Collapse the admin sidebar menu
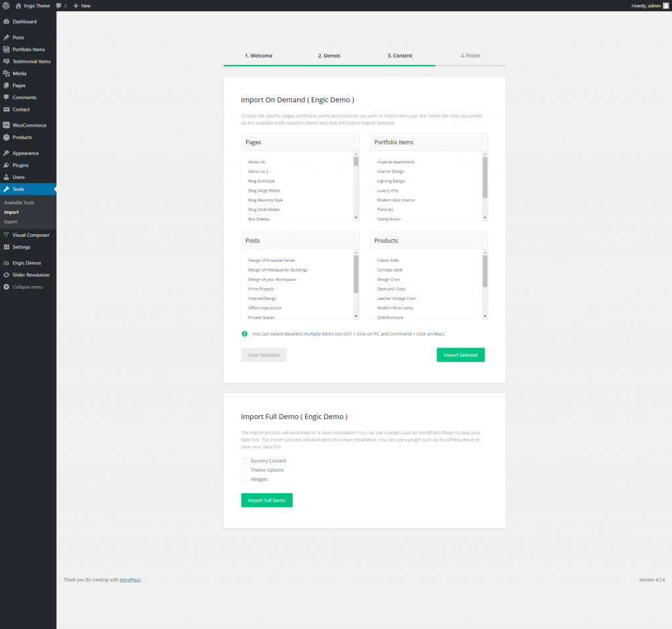672x629 pixels. pyautogui.click(x=28, y=287)
